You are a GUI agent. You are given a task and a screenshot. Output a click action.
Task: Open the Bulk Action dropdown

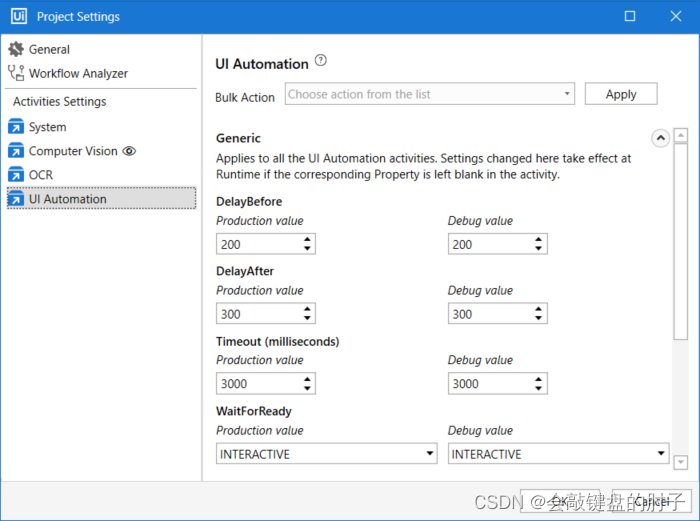click(x=429, y=94)
